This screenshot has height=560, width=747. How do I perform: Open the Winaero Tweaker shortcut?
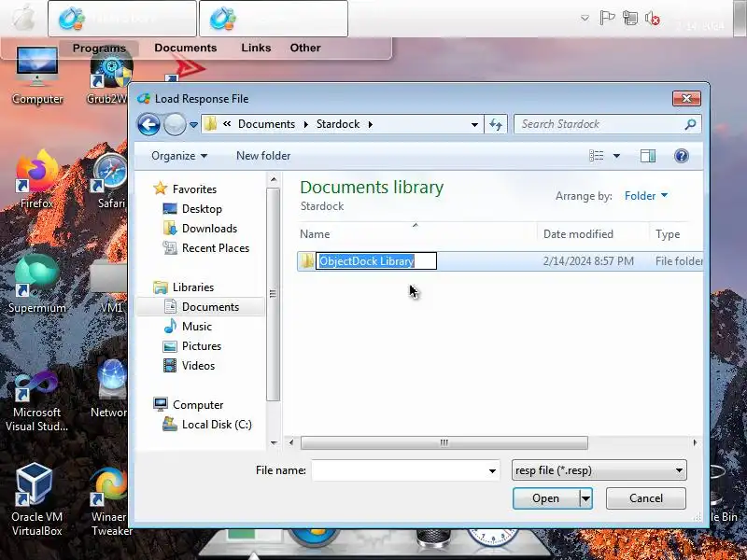(x=109, y=500)
